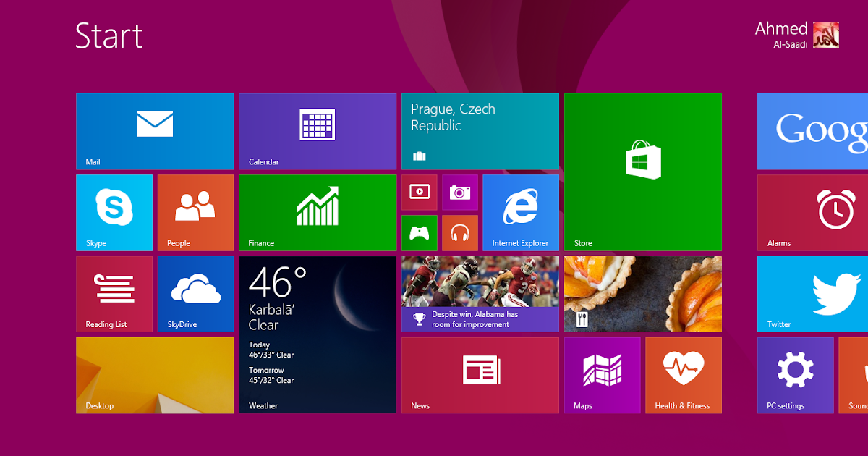Open the small Xbox Games tile
The image size is (868, 456).
click(x=420, y=233)
